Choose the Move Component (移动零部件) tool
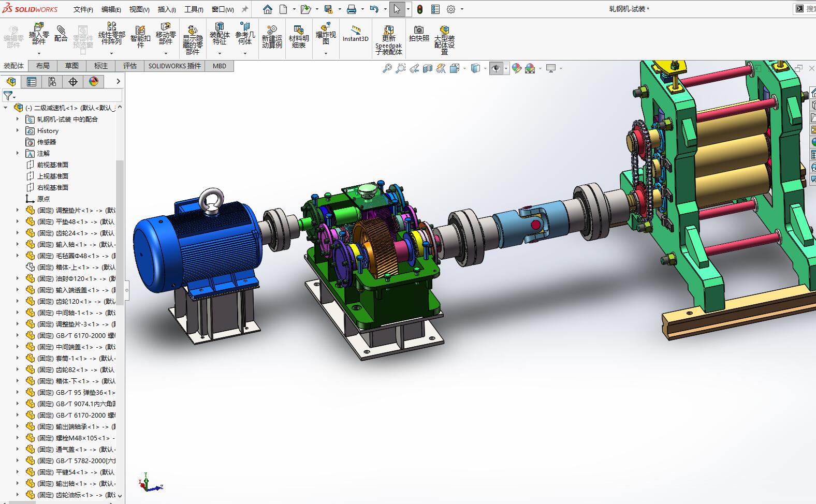816x504 pixels. [166, 34]
